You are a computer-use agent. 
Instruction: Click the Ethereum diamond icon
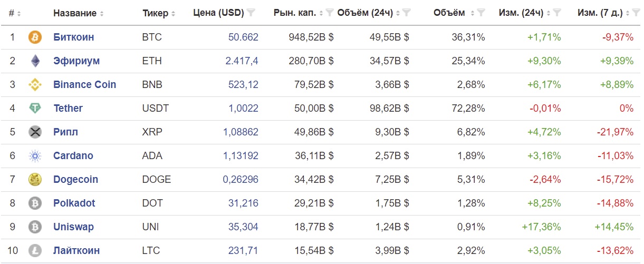click(x=35, y=61)
